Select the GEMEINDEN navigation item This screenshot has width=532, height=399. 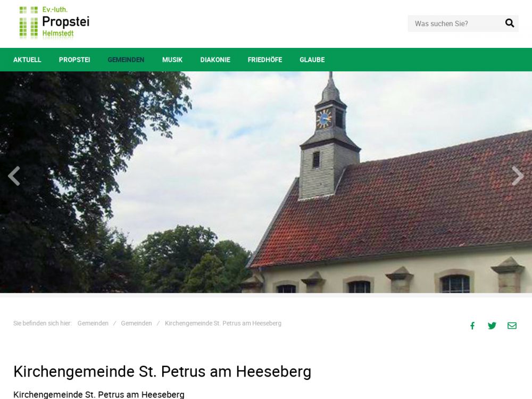click(126, 60)
